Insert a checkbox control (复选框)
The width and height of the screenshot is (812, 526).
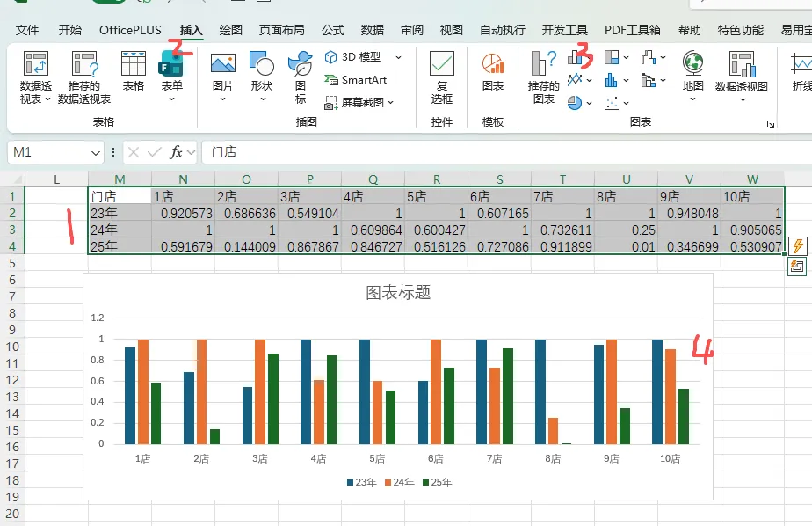coord(442,77)
